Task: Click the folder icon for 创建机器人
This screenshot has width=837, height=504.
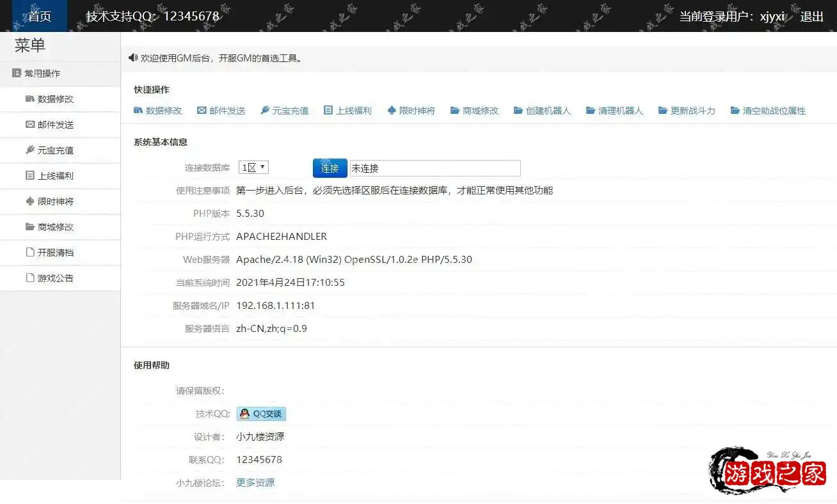Action: [518, 111]
